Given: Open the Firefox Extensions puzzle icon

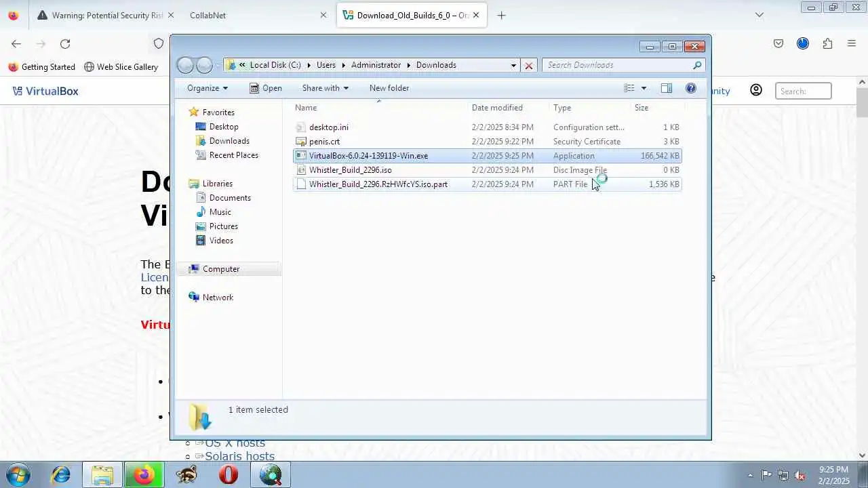Looking at the screenshot, I should pos(827,43).
